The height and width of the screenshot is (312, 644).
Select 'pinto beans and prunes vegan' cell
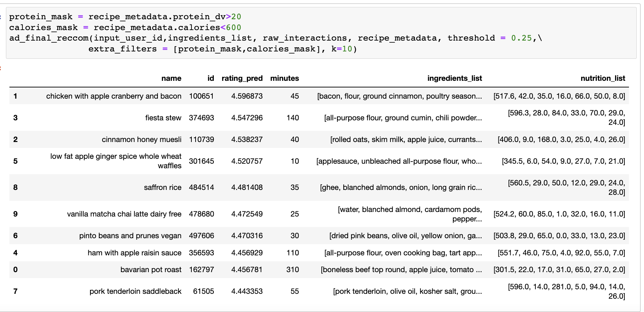130,236
